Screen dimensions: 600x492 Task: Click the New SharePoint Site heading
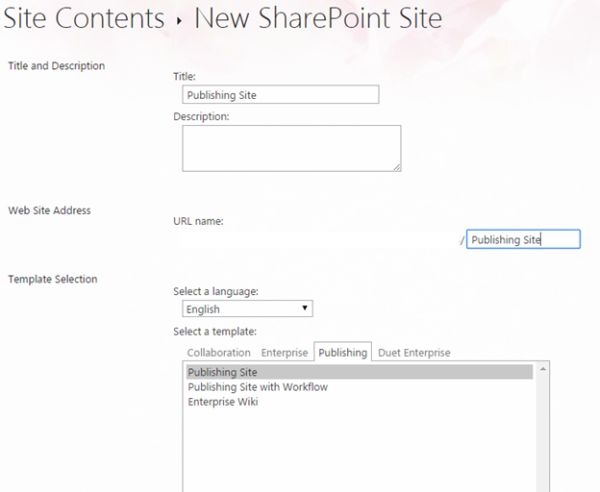point(318,18)
